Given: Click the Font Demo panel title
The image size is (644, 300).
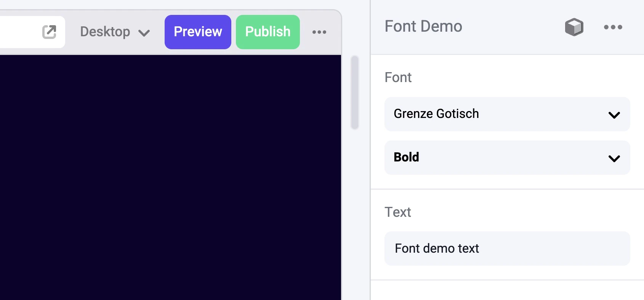Looking at the screenshot, I should 423,26.
